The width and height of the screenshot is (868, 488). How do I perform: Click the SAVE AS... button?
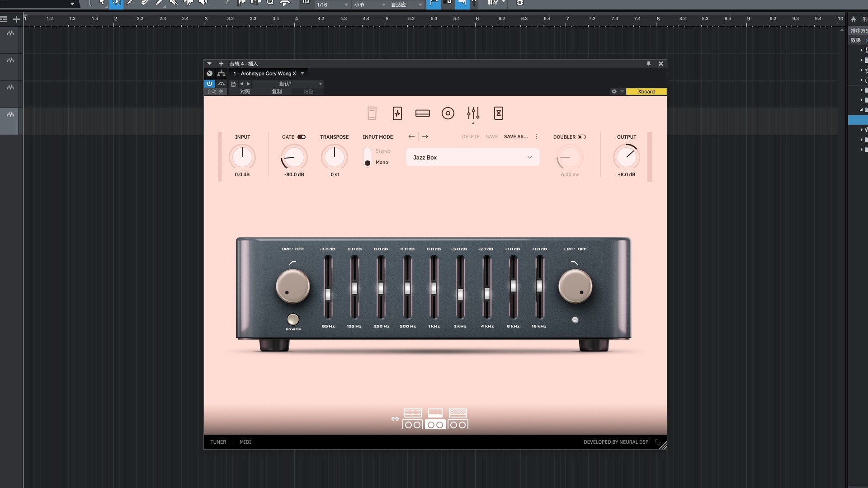pos(515,136)
